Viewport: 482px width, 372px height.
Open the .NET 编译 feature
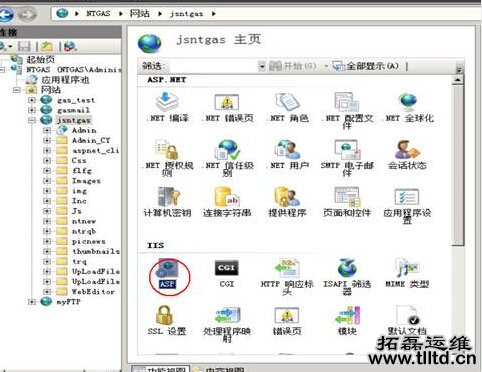point(167,107)
